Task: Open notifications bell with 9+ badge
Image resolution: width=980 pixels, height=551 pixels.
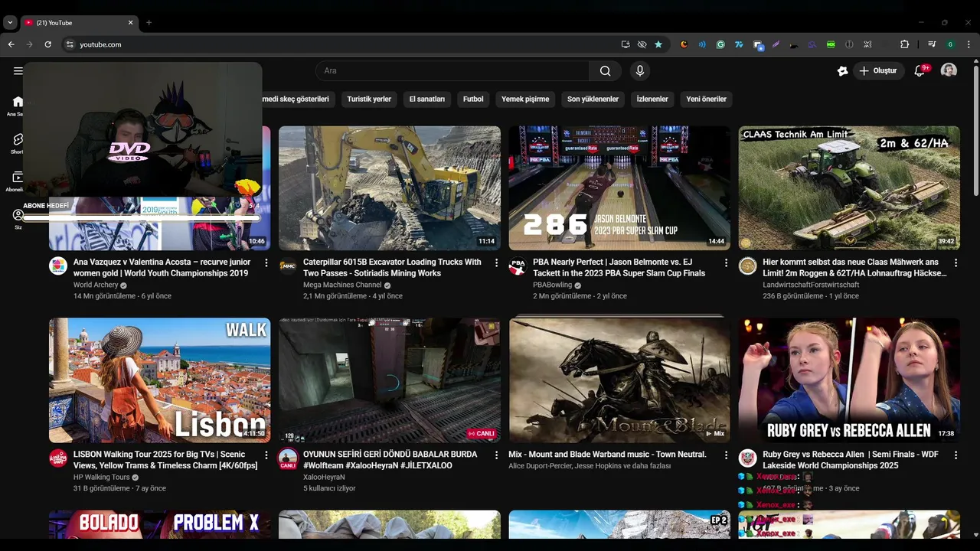Action: coord(920,70)
